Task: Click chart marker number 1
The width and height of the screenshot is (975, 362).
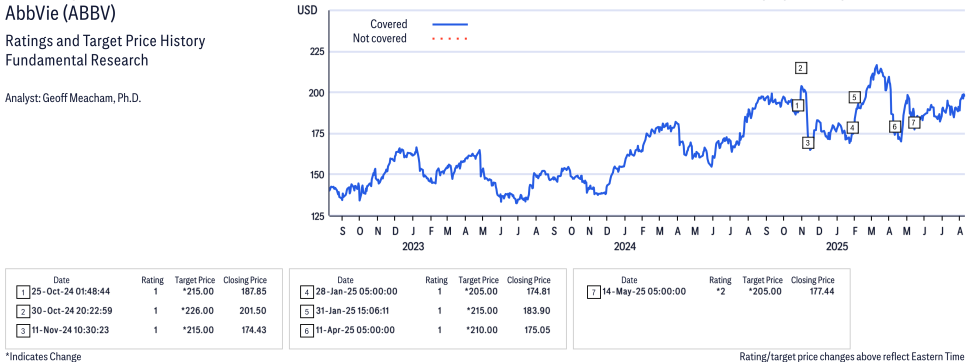Action: [798, 106]
